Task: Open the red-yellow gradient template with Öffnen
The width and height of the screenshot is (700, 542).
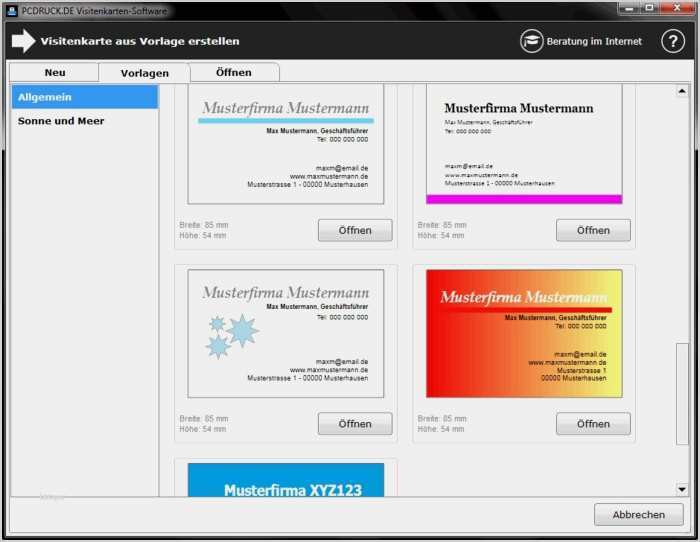Action: click(593, 423)
